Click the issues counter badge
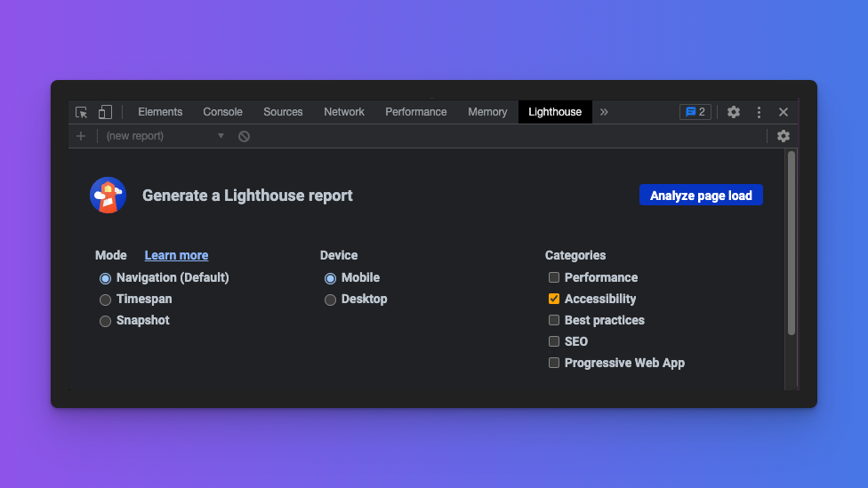 pos(695,112)
